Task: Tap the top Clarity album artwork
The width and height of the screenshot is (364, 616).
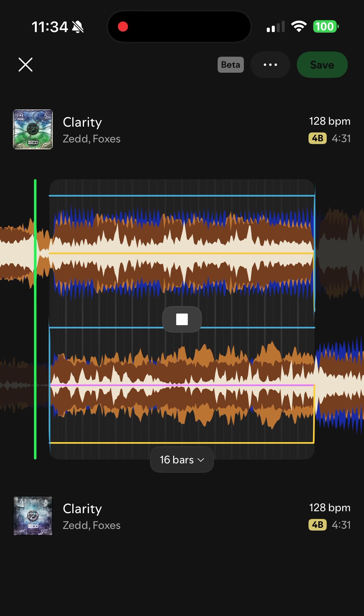Action: click(x=33, y=129)
